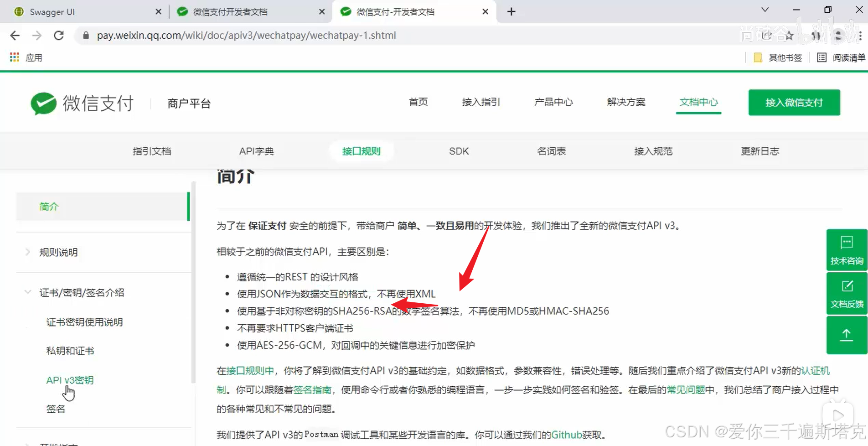The width and height of the screenshot is (868, 446).
Task: Open the tab search dropdown chevron
Action: (765, 9)
